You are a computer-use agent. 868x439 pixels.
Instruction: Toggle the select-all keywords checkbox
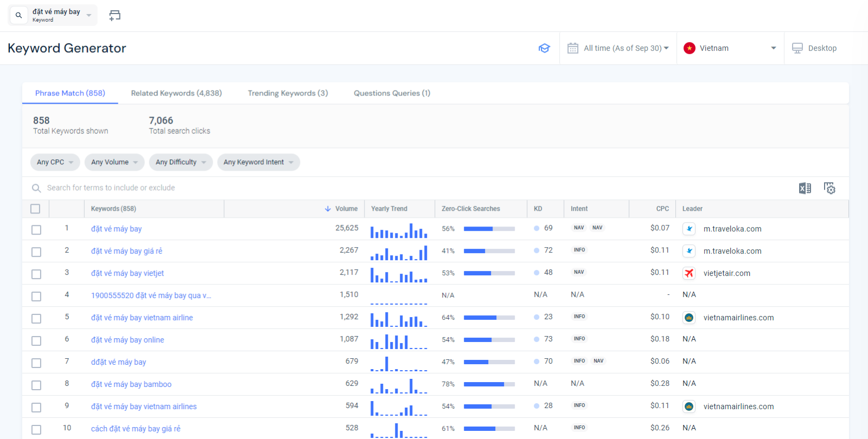click(35, 209)
